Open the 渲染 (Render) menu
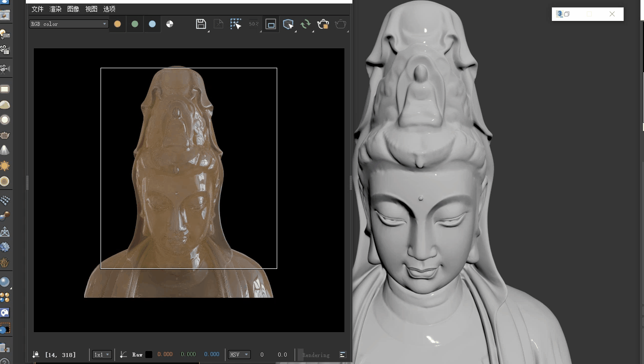Image resolution: width=644 pixels, height=364 pixels. click(x=55, y=9)
